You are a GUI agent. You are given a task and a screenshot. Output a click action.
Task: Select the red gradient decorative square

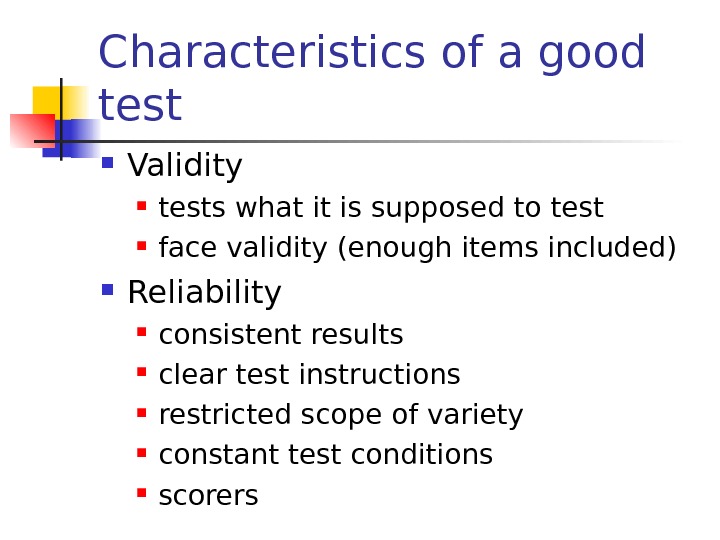pyautogui.click(x=30, y=131)
